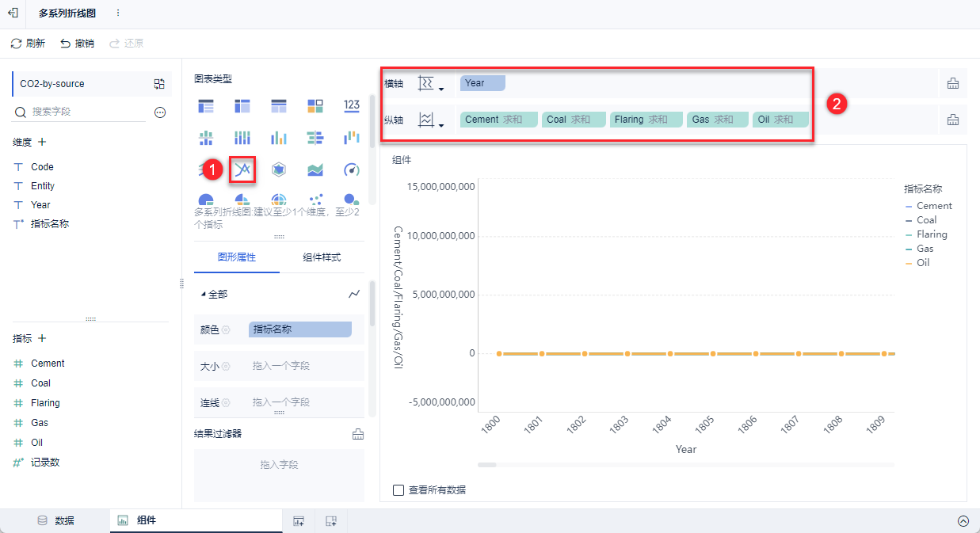Image resolution: width=980 pixels, height=533 pixels.
Task: Select the grouped table chart type
Action: point(206,105)
